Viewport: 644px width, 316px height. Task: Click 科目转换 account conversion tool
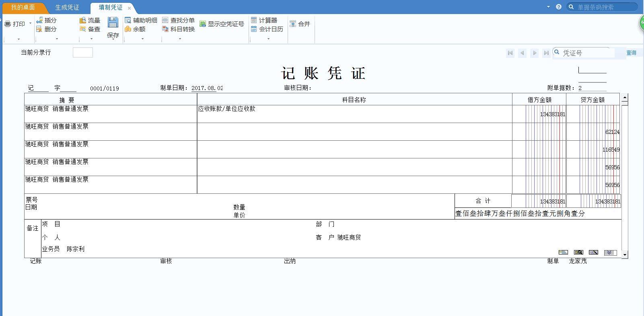(178, 29)
